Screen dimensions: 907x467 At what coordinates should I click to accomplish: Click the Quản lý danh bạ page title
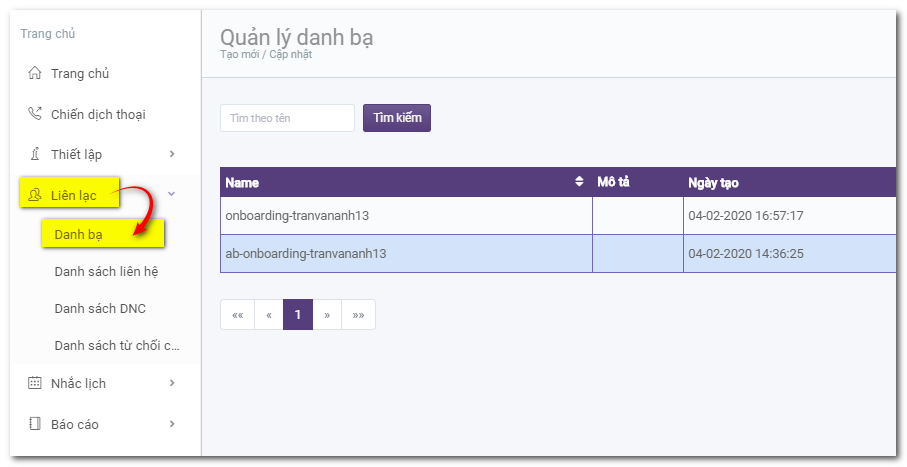point(297,38)
